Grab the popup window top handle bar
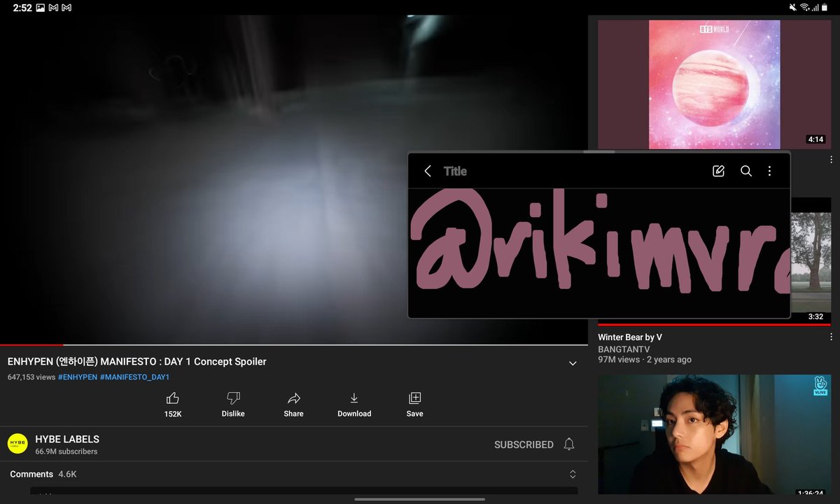 point(599,152)
